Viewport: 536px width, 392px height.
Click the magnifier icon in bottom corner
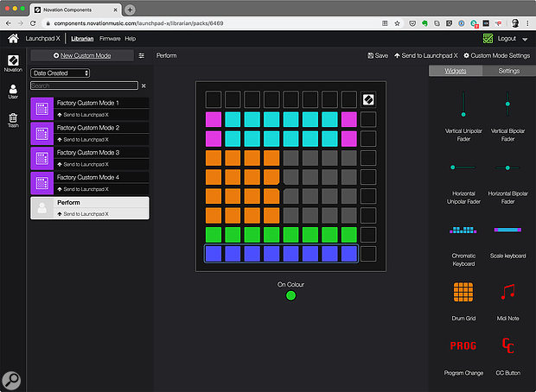11,381
